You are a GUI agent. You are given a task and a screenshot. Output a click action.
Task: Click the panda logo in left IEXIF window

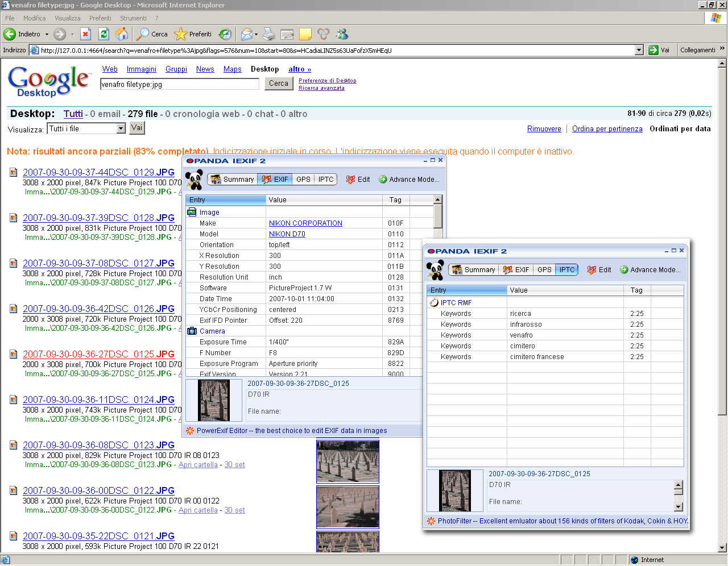pyautogui.click(x=195, y=180)
